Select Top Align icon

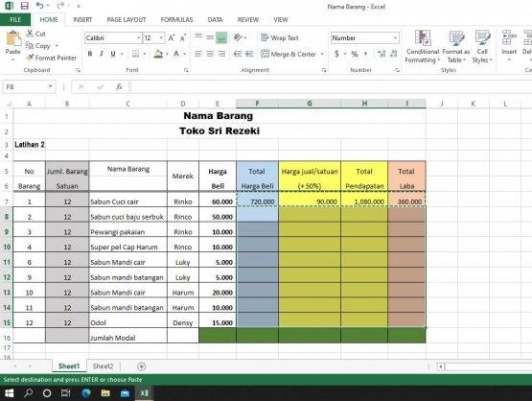[x=198, y=37]
